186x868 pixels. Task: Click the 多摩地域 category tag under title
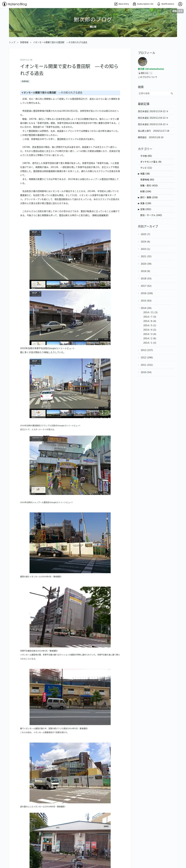25,81
